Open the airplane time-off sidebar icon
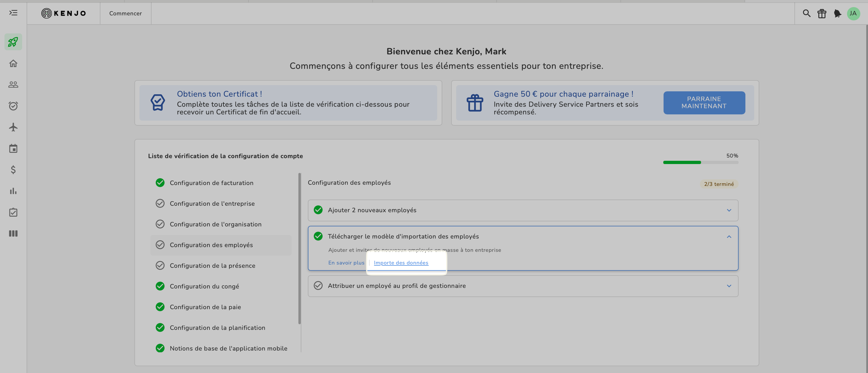The height and width of the screenshot is (373, 868). (13, 127)
